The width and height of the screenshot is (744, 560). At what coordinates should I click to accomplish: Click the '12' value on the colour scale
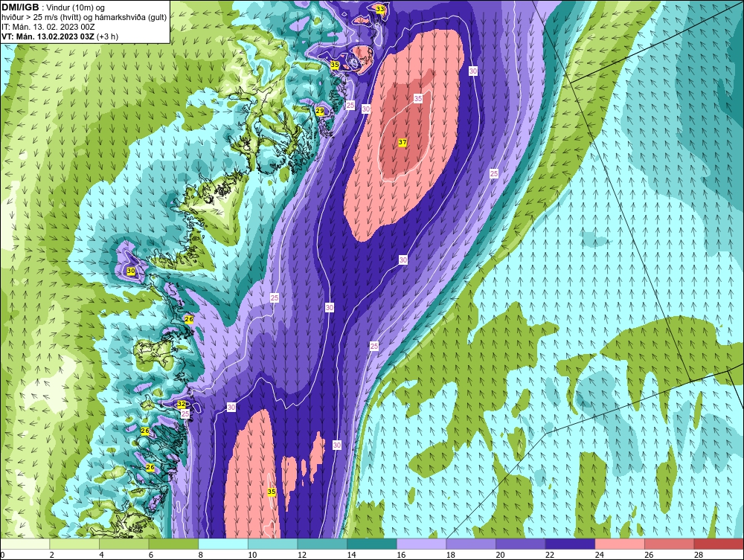[302, 555]
